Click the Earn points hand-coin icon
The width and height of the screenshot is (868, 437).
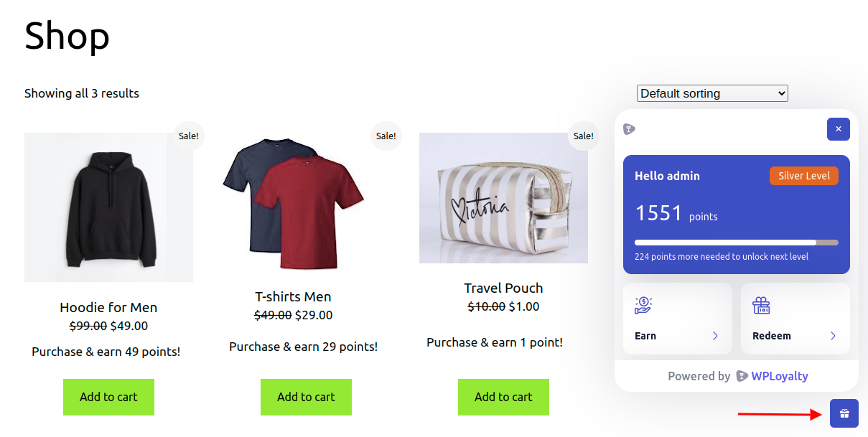coord(644,304)
